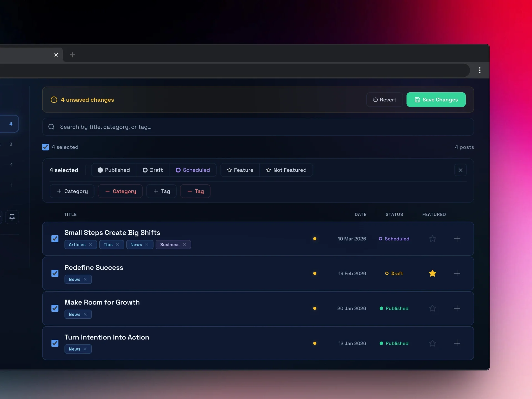
Task: Click the Save Changes button
Action: [x=436, y=100]
